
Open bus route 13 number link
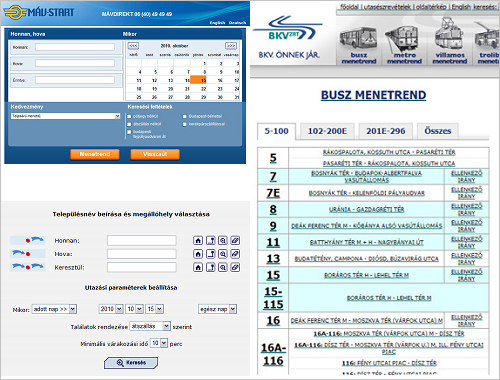coord(273,259)
